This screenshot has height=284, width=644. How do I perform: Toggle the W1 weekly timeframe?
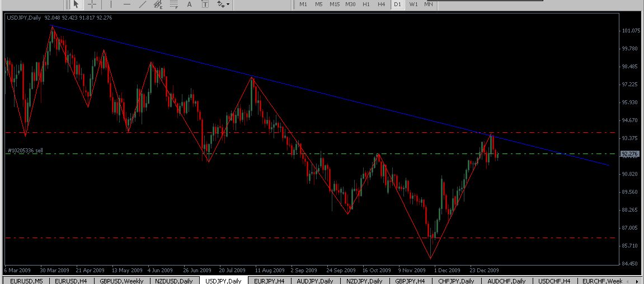(413, 4)
